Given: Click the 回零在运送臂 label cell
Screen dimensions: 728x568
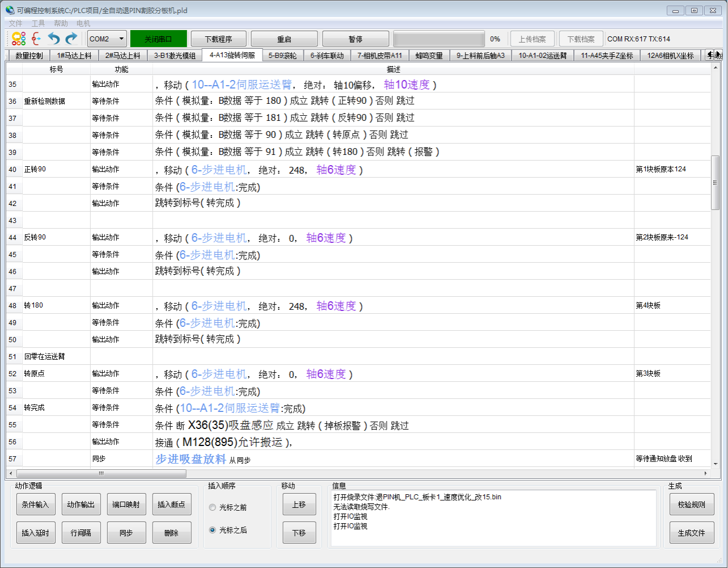Looking at the screenshot, I should [x=56, y=356].
